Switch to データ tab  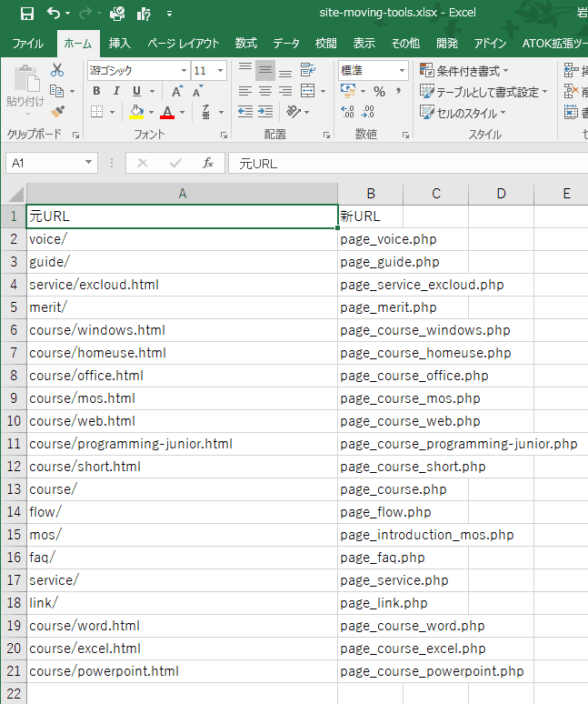pyautogui.click(x=286, y=44)
